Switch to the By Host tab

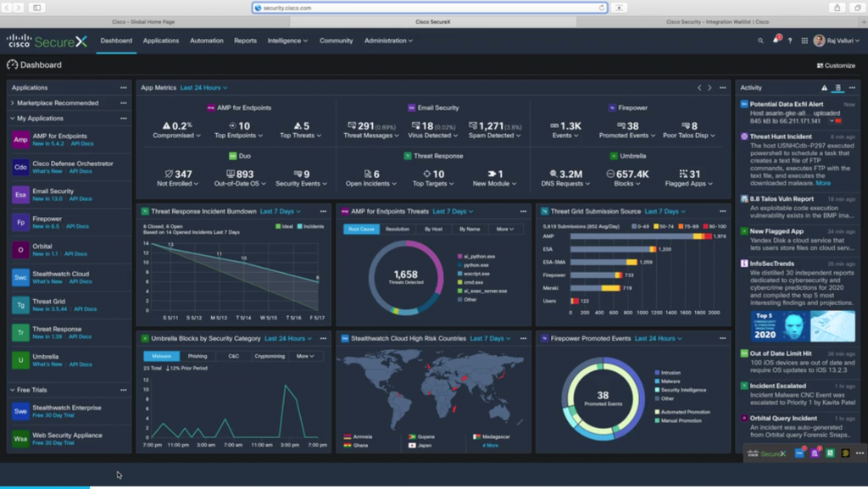tap(433, 229)
